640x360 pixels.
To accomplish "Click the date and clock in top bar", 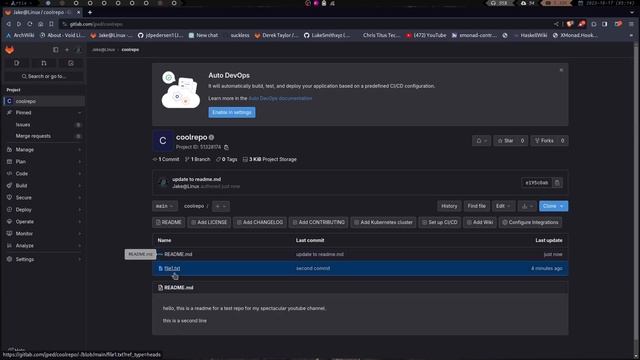I will coord(607,3).
